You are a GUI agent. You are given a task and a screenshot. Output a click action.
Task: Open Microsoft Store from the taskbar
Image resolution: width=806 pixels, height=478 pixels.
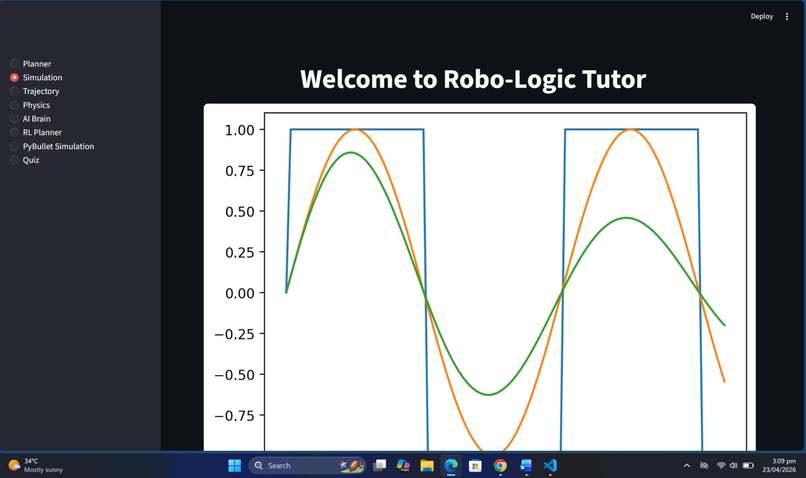click(x=475, y=466)
